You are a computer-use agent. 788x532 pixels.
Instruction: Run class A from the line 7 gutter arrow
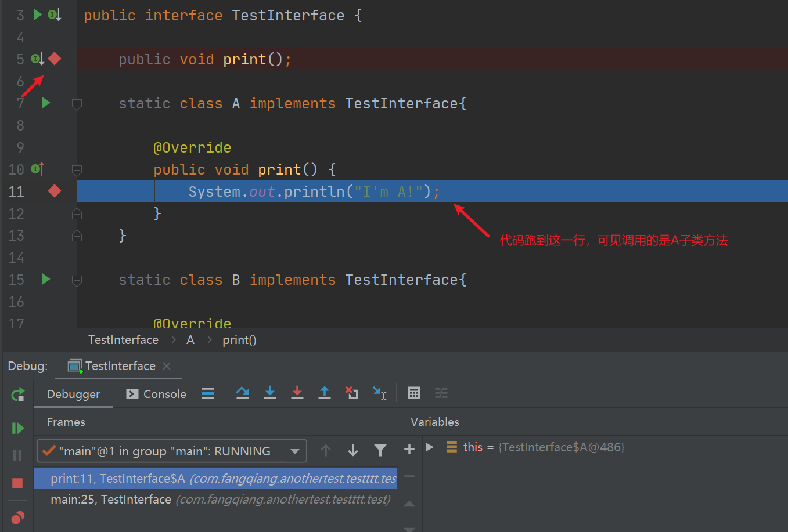tap(46, 103)
